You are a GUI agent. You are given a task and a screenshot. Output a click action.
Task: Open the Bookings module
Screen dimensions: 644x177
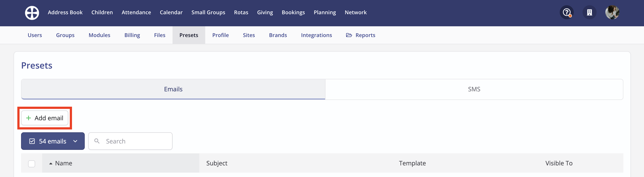click(x=293, y=12)
